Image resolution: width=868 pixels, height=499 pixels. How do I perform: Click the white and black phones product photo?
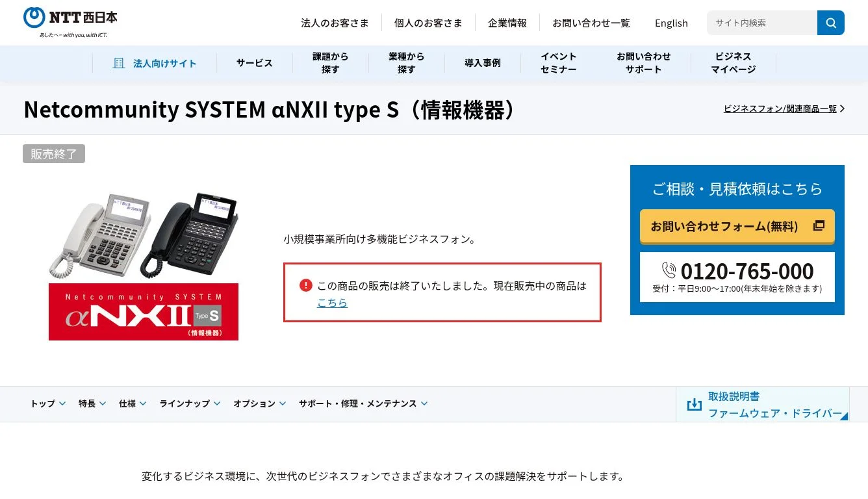point(144,236)
